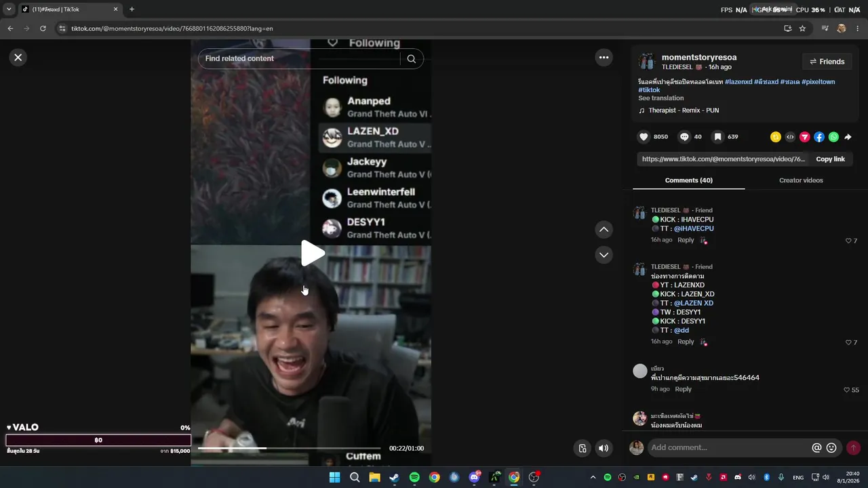Viewport: 868px width, 488px height.
Task: Repost the video with the yellow repost icon
Action: coord(776,137)
